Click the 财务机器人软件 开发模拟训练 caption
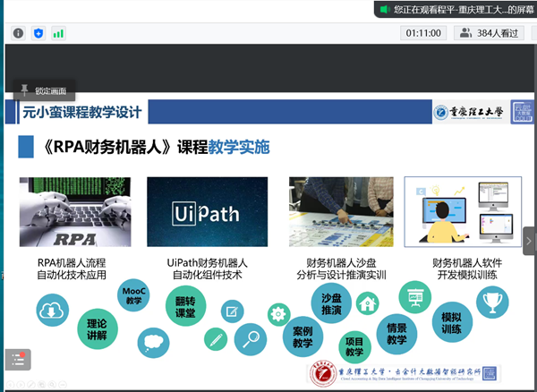Image resolution: width=537 pixels, height=392 pixels. click(467, 268)
